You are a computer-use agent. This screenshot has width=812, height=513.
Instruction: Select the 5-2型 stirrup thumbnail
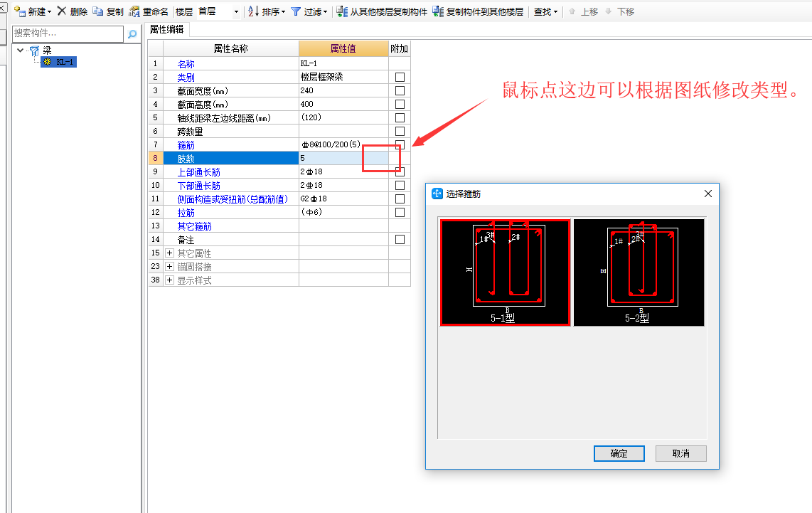(639, 273)
